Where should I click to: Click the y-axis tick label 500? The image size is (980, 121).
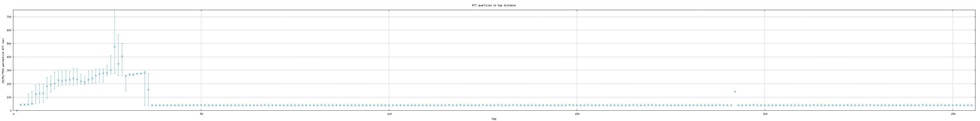[x=9, y=44]
